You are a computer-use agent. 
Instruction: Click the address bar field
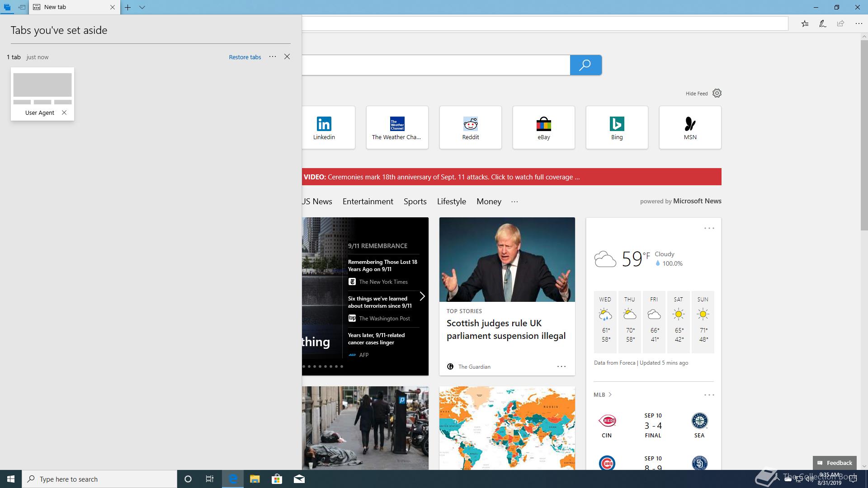point(545,23)
